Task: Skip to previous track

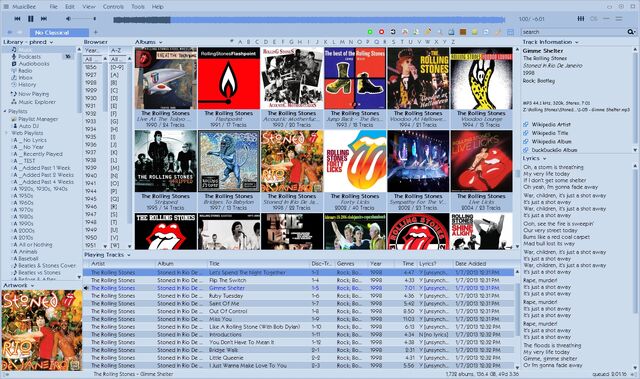Action: 18,19
